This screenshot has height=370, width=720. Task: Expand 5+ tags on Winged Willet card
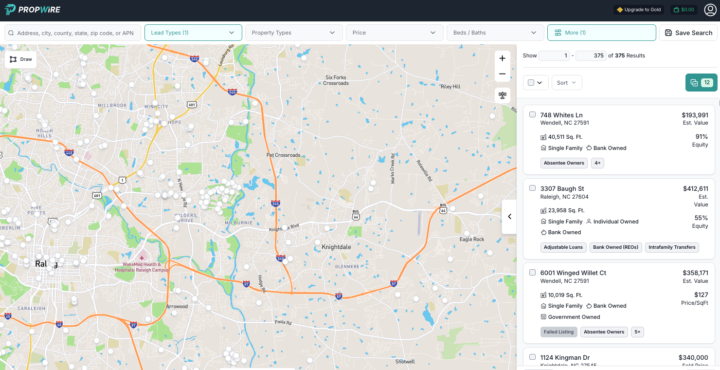tap(637, 332)
